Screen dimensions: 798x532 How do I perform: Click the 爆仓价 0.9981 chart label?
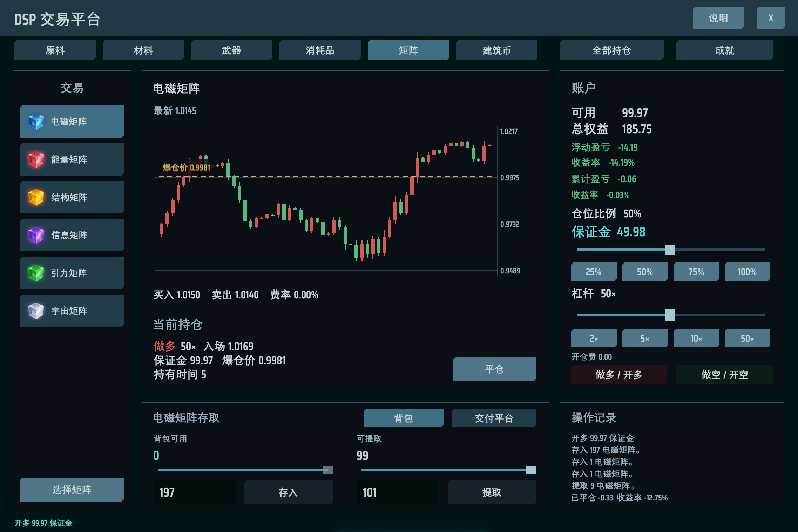pos(187,168)
